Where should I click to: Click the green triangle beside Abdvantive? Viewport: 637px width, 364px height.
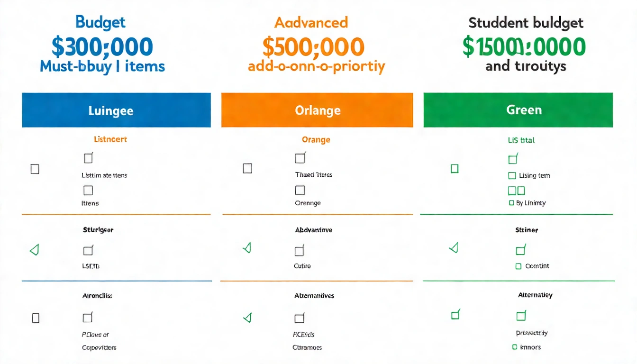pos(247,247)
